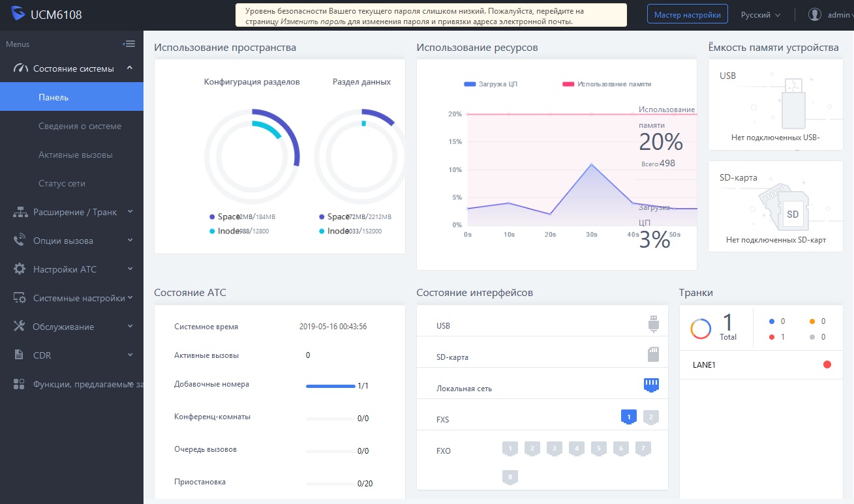The width and height of the screenshot is (854, 504).
Task: Click the System Settings monitor icon
Action: (20, 298)
